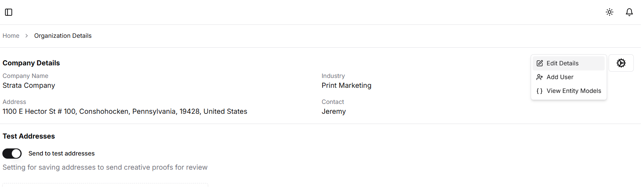Viewport: 644px width, 187px height.
Task: Open the gear settings menu button
Action: (x=621, y=63)
